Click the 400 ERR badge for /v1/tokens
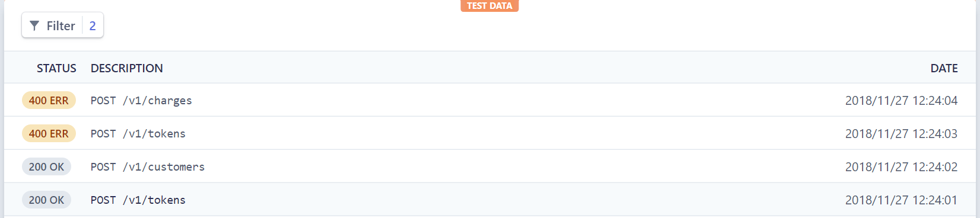The width and height of the screenshot is (980, 218). (49, 133)
